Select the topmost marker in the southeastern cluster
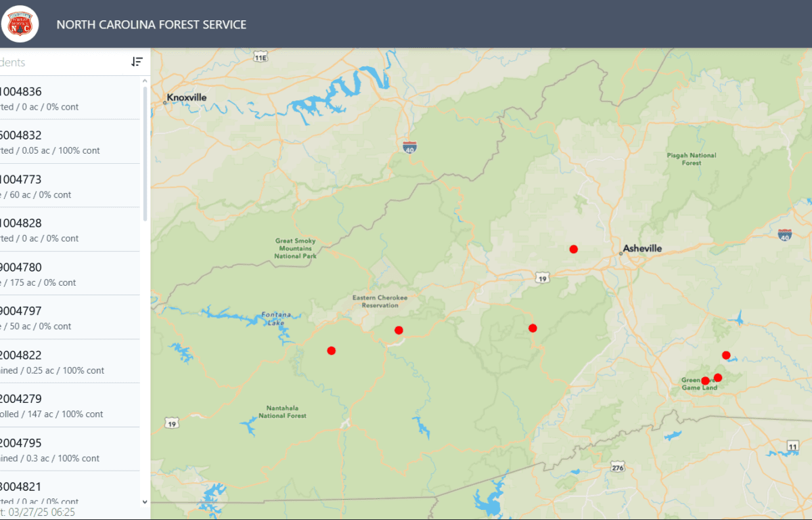The width and height of the screenshot is (812, 520). [726, 355]
